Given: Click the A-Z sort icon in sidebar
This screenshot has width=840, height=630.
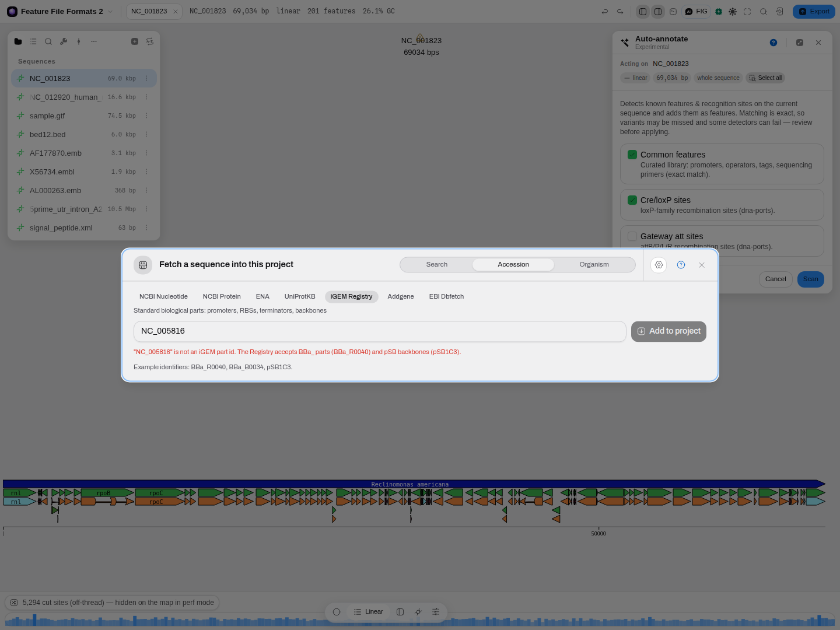Looking at the screenshot, I should (x=150, y=41).
